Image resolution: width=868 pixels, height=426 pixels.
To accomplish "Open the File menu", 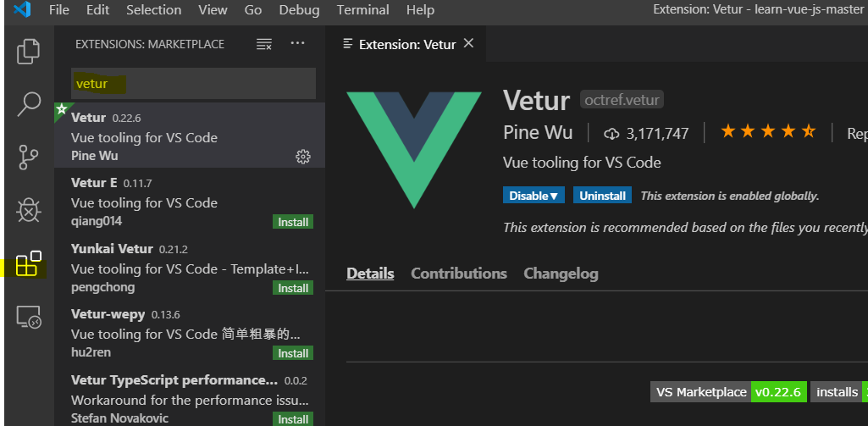I will 58,10.
